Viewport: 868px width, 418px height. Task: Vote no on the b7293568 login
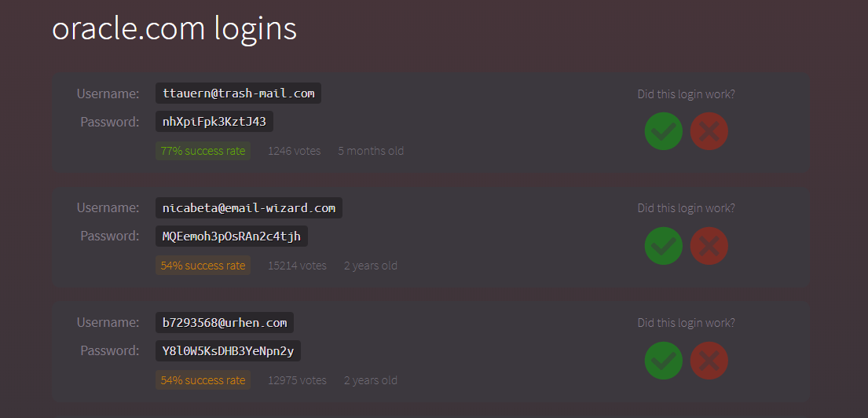(709, 361)
